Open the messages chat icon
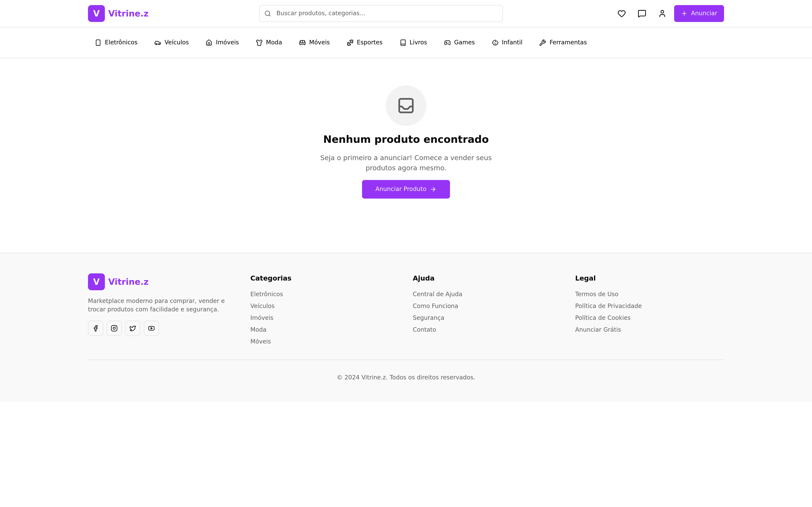The width and height of the screenshot is (812, 507). tap(642, 13)
